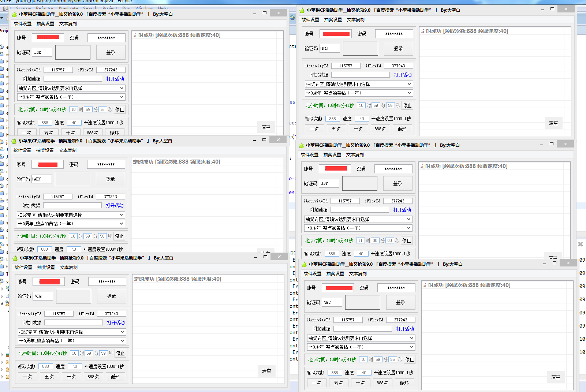Open 文本复制 menu in the !TMC window
The height and width of the screenshot is (392, 586).
(358, 274)
